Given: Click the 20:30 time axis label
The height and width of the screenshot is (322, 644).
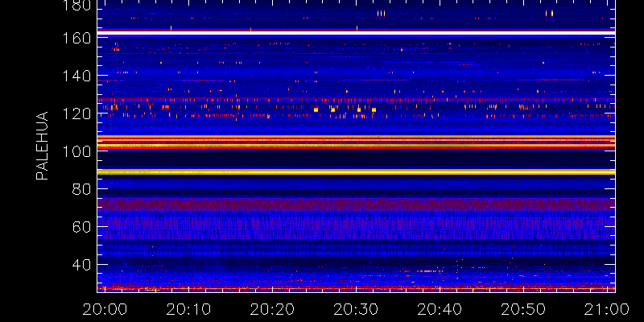Looking at the screenshot, I should tap(356, 309).
